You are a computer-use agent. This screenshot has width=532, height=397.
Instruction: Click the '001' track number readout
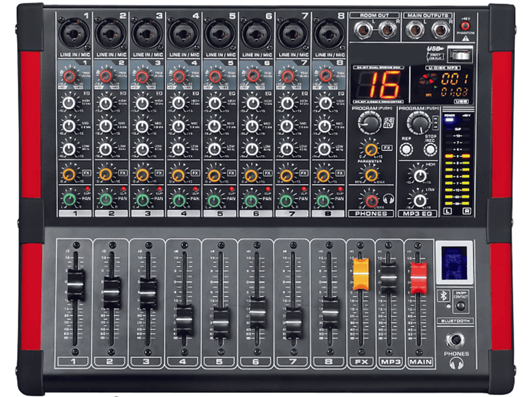click(455, 79)
